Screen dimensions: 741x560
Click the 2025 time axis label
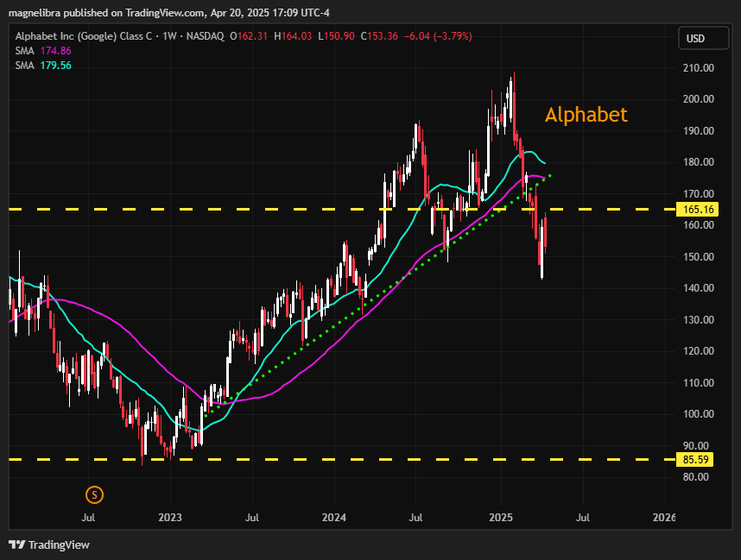[x=501, y=518]
